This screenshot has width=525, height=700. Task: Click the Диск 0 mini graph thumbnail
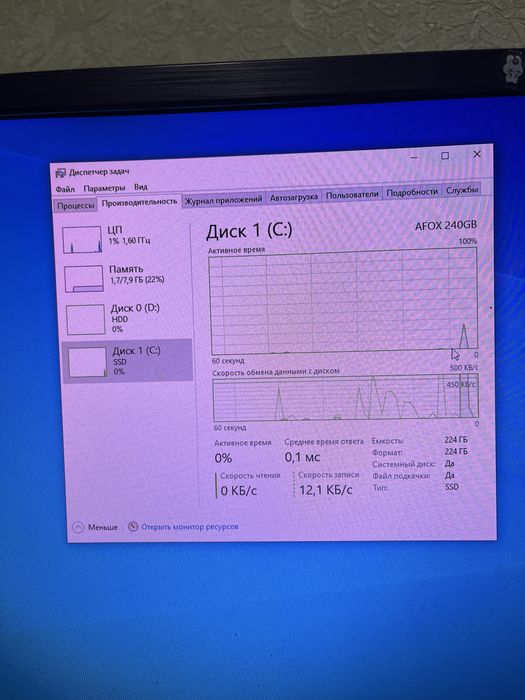click(x=86, y=319)
